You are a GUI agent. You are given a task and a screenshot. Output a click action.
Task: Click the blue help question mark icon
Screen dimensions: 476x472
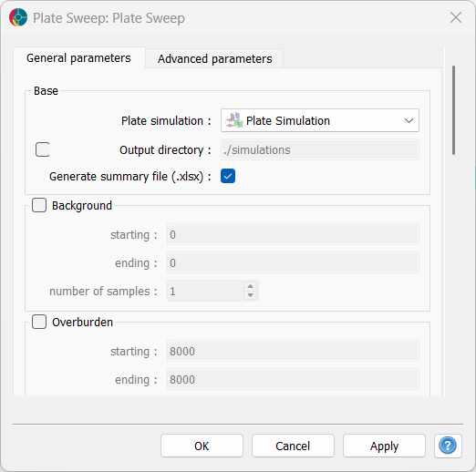click(448, 446)
